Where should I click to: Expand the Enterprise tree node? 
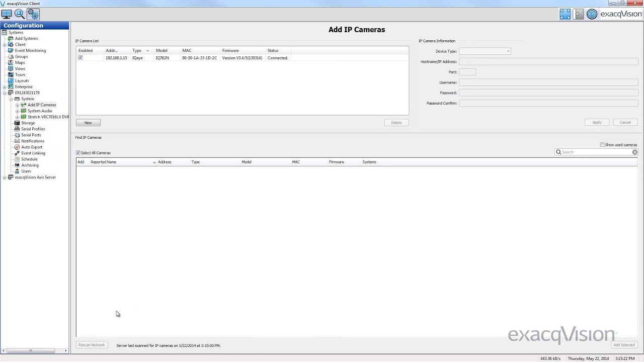point(5,87)
